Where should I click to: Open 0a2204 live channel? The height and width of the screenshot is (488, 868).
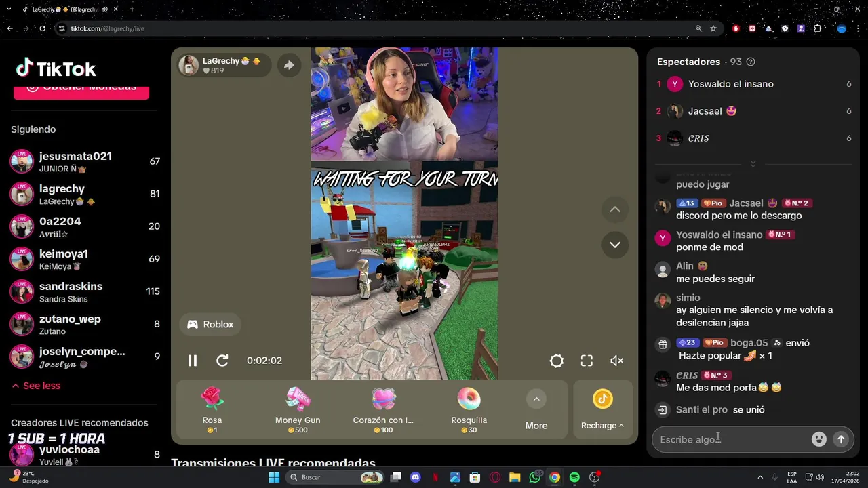[84, 226]
